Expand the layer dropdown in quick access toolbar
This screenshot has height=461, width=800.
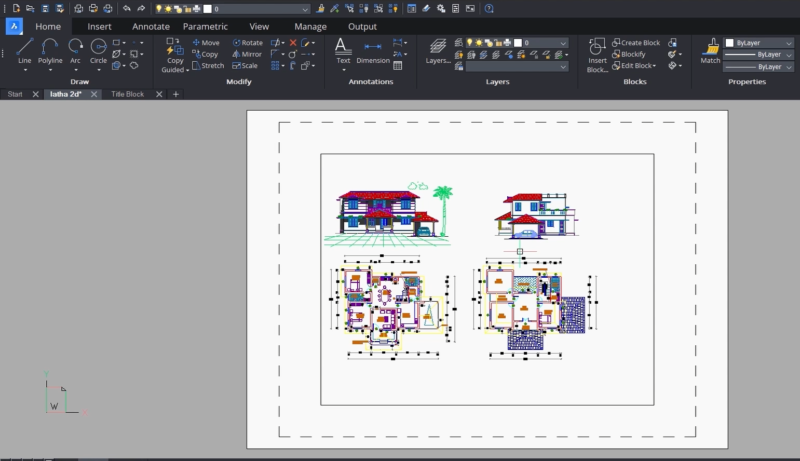304,8
